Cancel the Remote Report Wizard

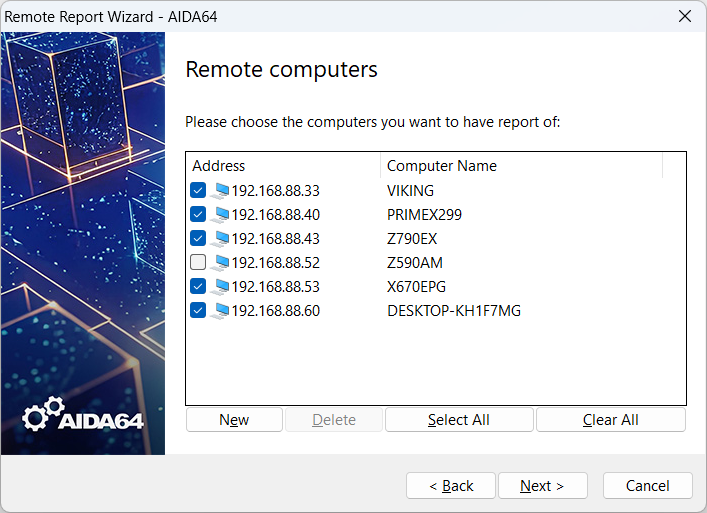click(x=647, y=486)
